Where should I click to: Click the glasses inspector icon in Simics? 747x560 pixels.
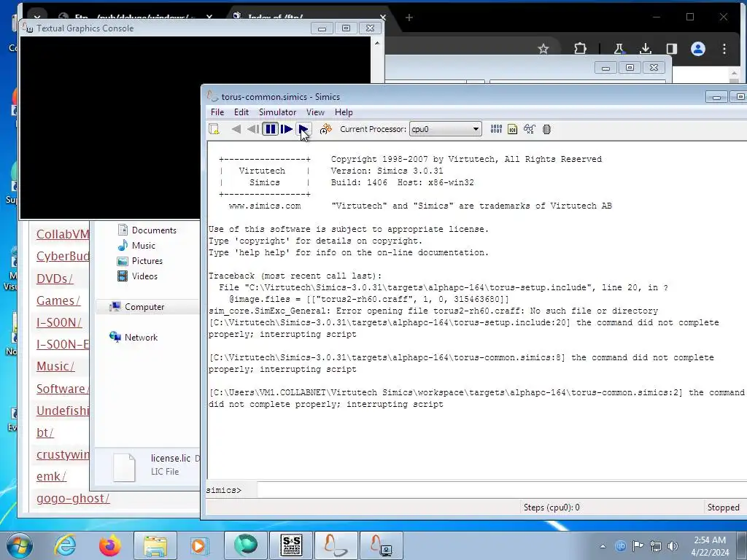(530, 129)
